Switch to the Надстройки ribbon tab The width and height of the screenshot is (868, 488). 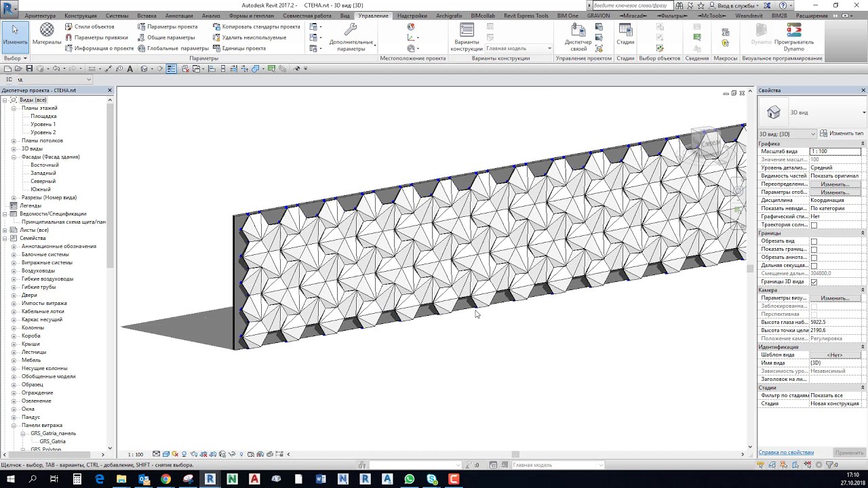(x=412, y=16)
